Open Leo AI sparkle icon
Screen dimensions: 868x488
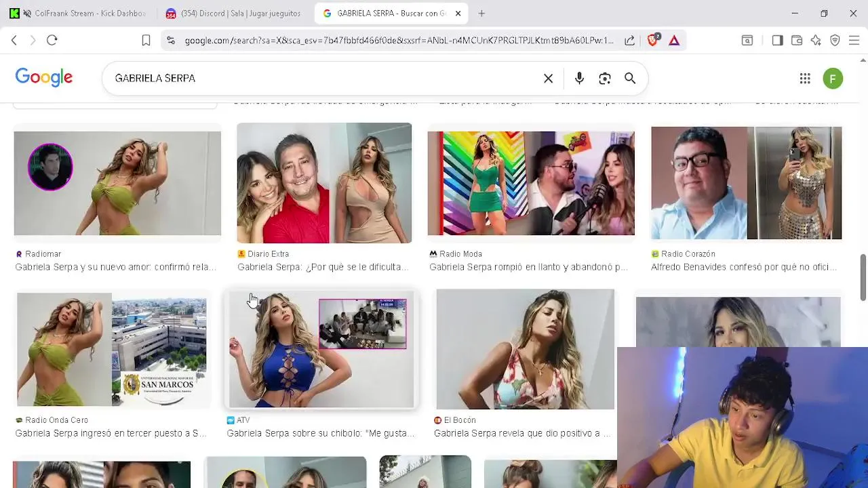pyautogui.click(x=816, y=41)
